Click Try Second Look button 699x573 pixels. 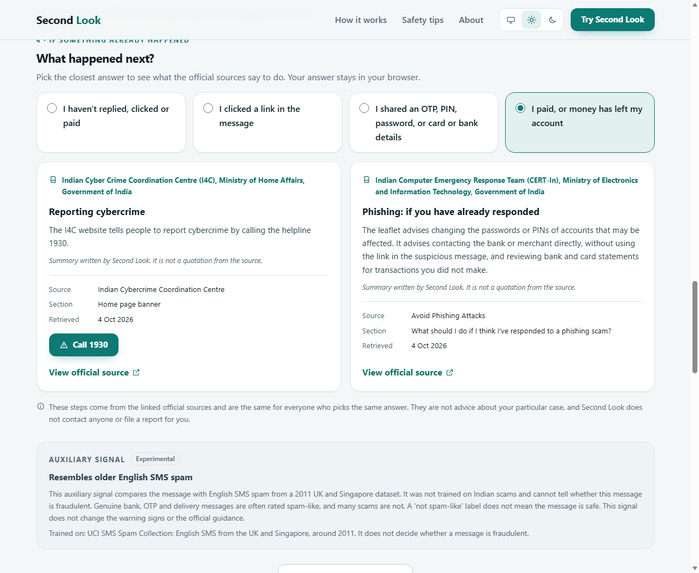pyautogui.click(x=613, y=20)
